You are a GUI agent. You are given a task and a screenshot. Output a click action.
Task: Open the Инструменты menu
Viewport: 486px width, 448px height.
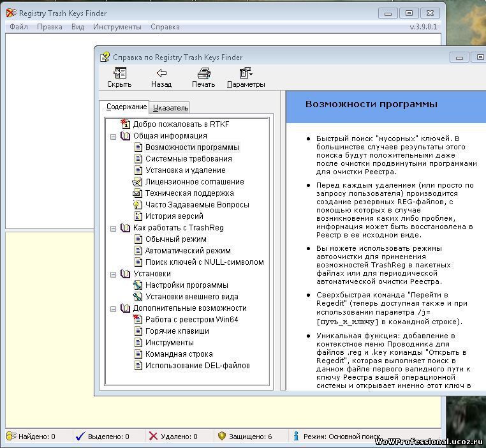click(x=117, y=27)
